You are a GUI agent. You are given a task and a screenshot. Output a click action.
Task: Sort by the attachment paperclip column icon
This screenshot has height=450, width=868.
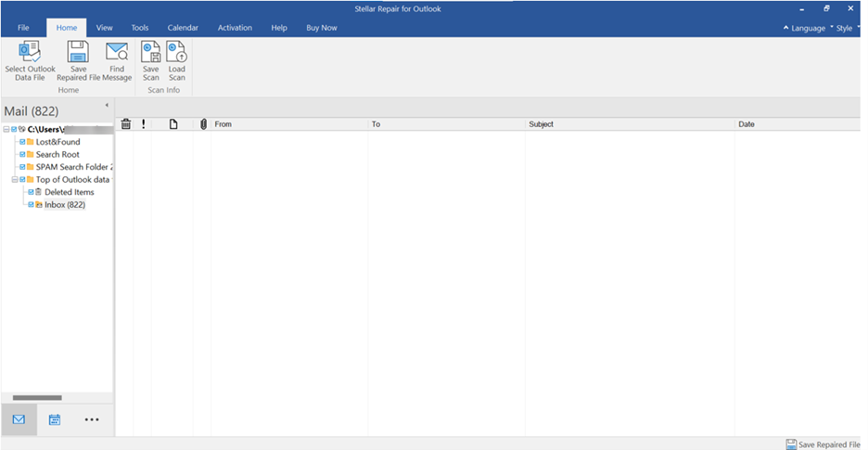(203, 124)
